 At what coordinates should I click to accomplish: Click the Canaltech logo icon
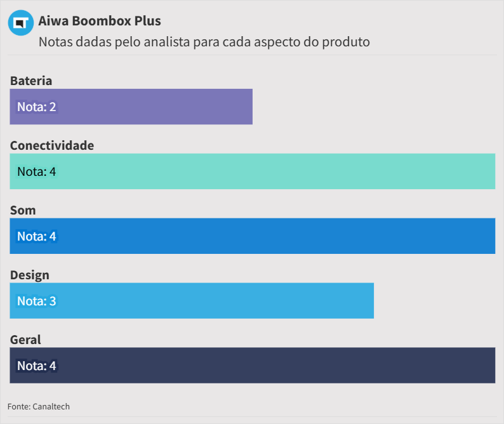(x=20, y=23)
